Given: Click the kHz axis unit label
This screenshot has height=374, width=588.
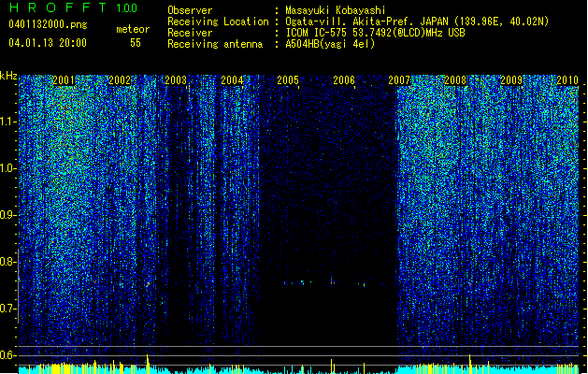Looking at the screenshot, I should coord(8,76).
